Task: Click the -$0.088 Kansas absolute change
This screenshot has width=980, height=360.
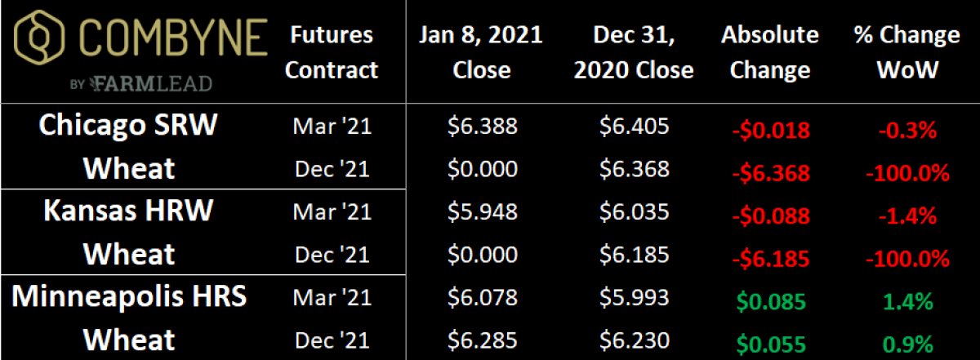Action: (x=770, y=216)
